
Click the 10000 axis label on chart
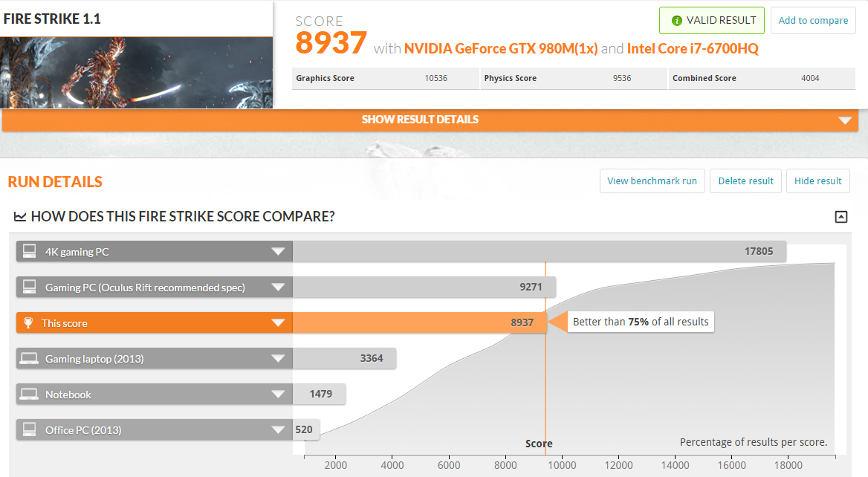coord(562,465)
